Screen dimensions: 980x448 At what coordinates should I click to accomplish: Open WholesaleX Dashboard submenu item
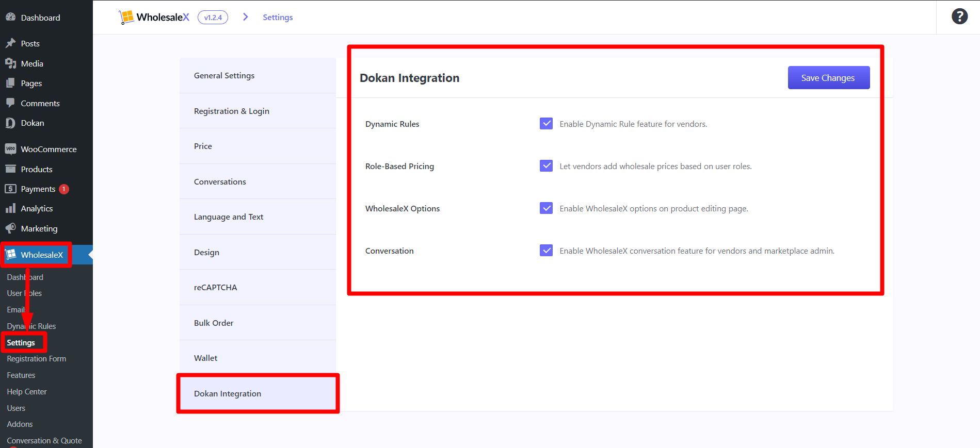pos(25,277)
